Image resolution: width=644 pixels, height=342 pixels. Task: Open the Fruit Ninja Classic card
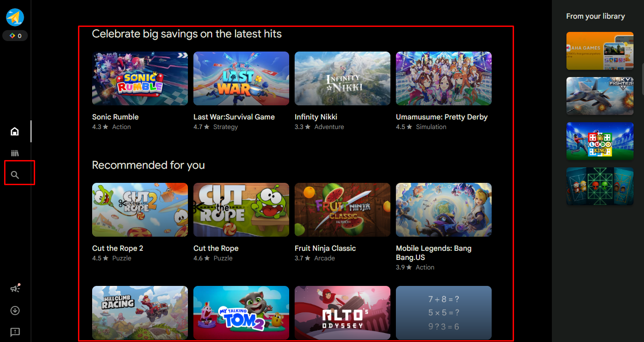[x=342, y=210]
